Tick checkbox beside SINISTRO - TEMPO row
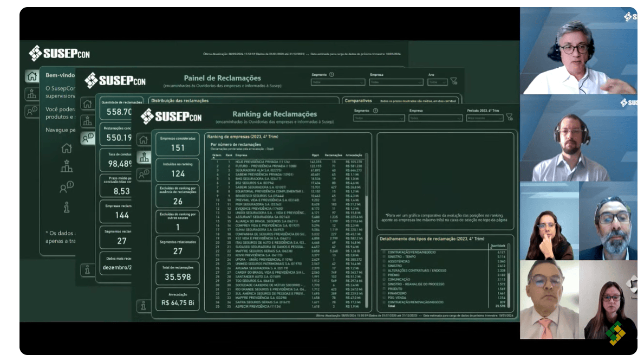Viewport: 644px width, 361px height. [384, 256]
